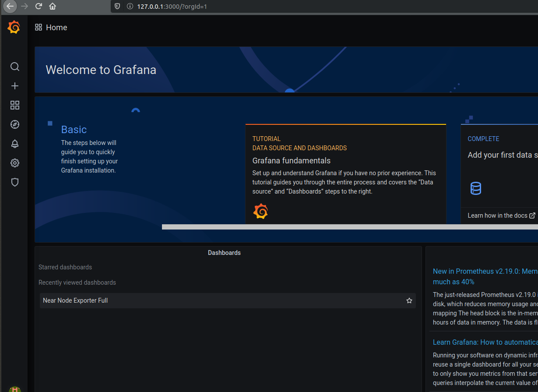Open the Learn Grafana how to automatically article
The image size is (538, 392).
485,342
